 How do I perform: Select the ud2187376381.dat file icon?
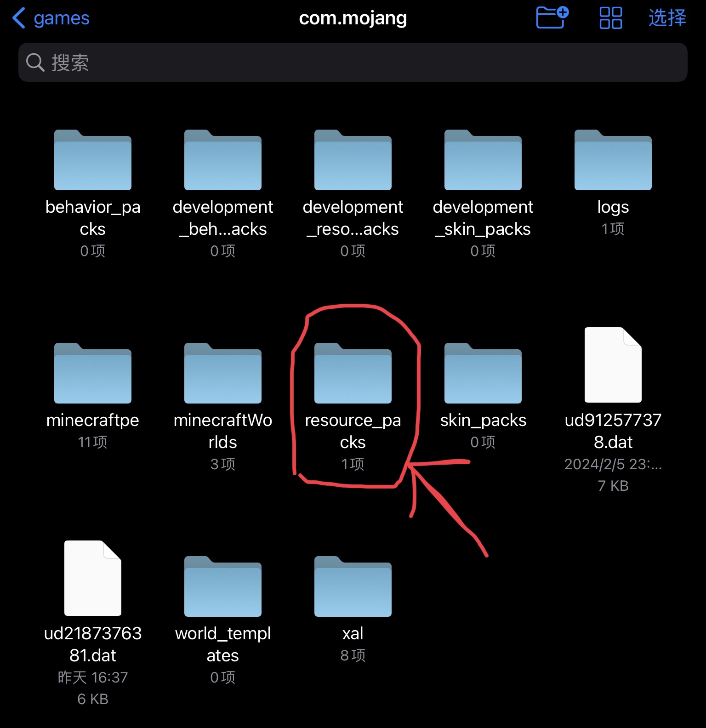(93, 578)
